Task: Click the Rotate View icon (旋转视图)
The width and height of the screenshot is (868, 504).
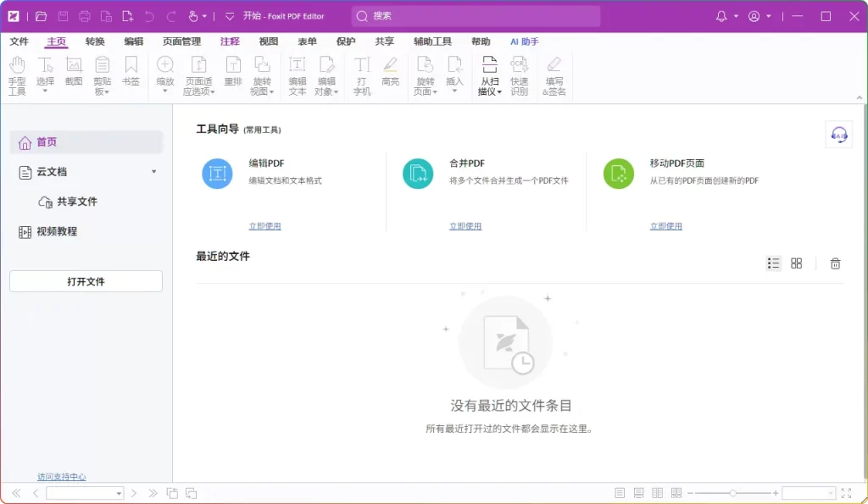Action: pos(262,75)
